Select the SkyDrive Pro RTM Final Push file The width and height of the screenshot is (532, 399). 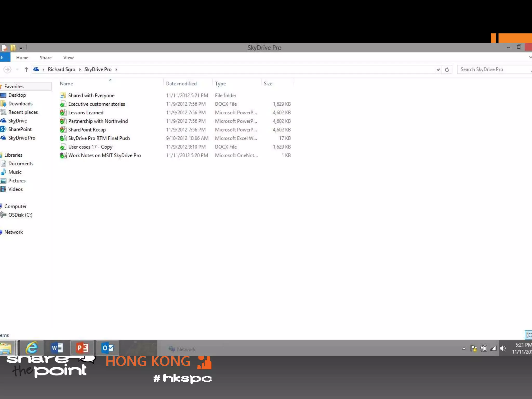(x=99, y=138)
